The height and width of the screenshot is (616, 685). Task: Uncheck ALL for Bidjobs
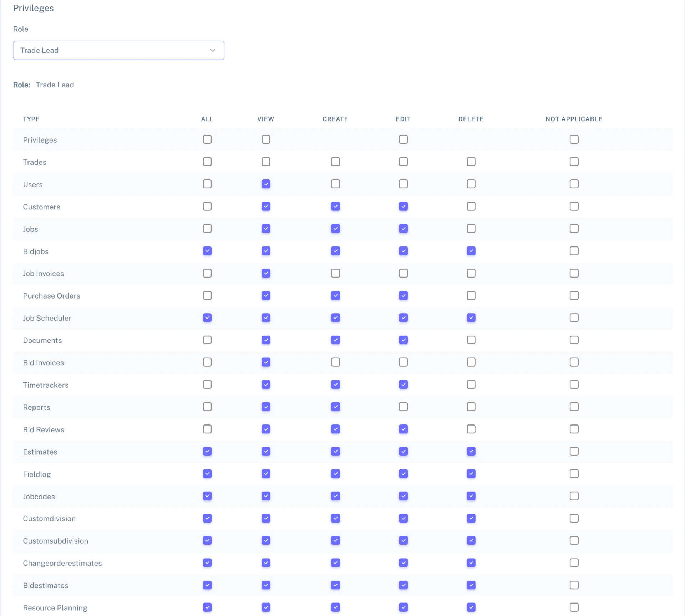(x=207, y=251)
